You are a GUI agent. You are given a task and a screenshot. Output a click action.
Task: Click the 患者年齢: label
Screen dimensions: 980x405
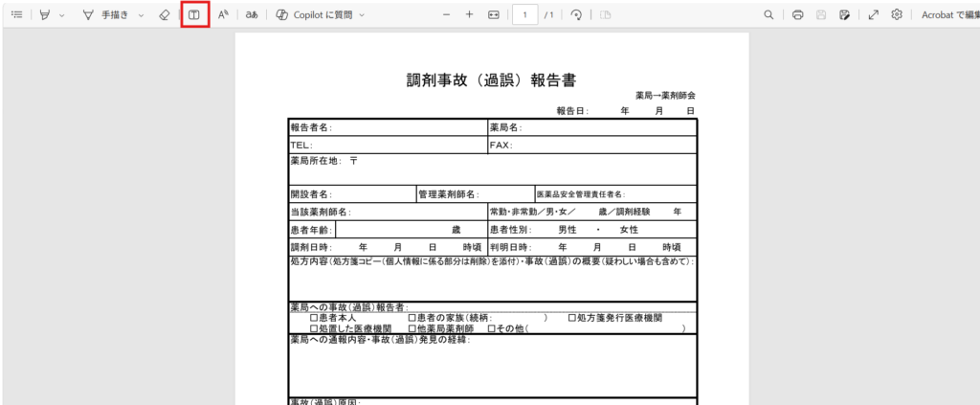click(311, 230)
